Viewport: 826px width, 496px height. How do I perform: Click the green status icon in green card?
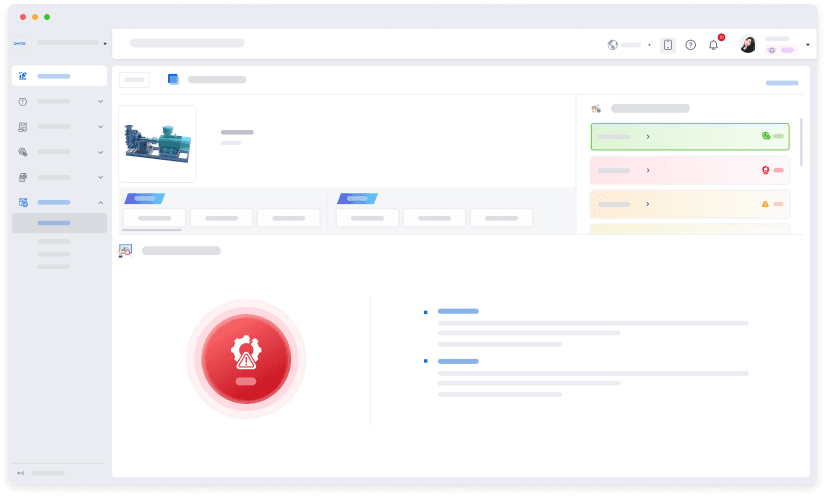[765, 136]
